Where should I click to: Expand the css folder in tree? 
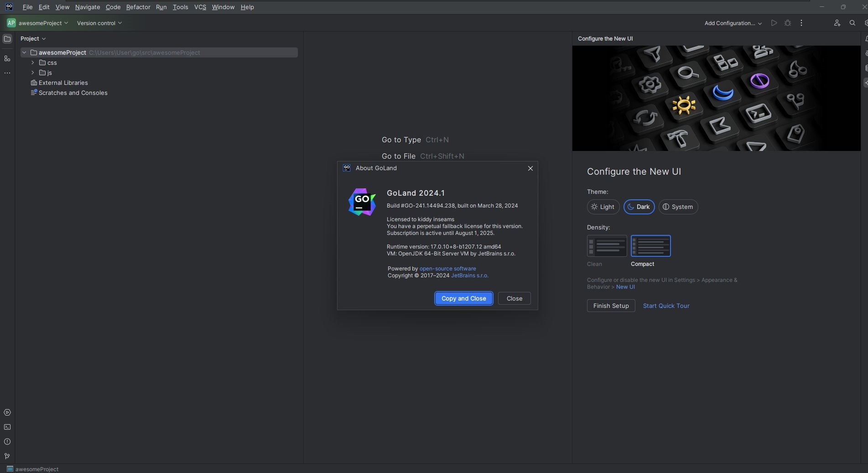pos(33,62)
